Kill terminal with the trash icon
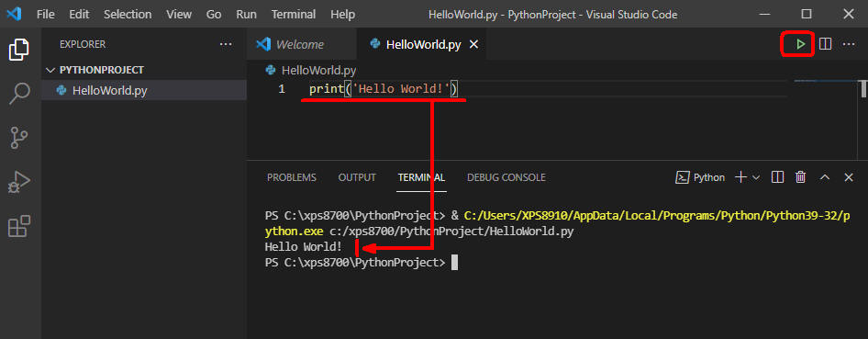 (800, 177)
